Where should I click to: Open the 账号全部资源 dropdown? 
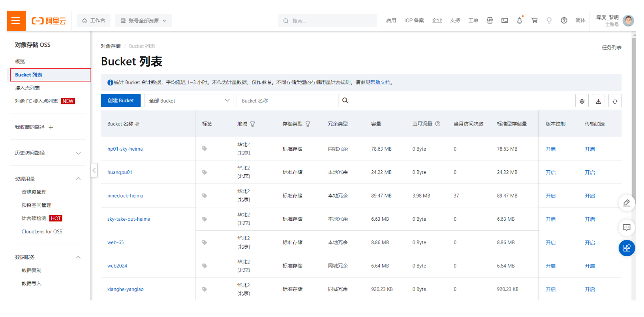click(143, 21)
